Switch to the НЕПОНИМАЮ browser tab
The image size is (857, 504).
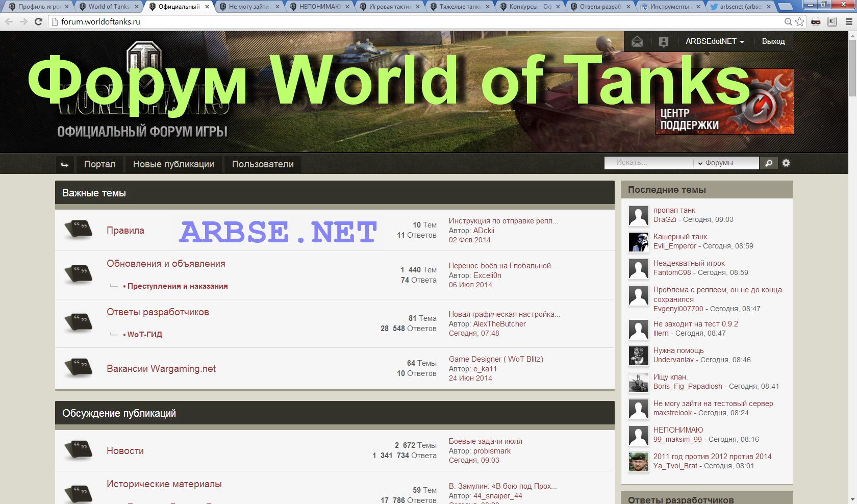coord(320,7)
